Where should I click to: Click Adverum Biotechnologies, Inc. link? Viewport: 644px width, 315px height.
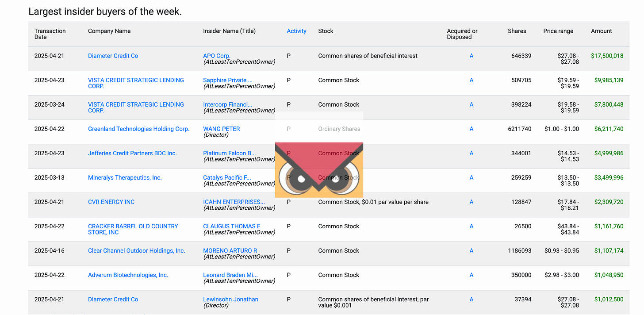(x=128, y=275)
